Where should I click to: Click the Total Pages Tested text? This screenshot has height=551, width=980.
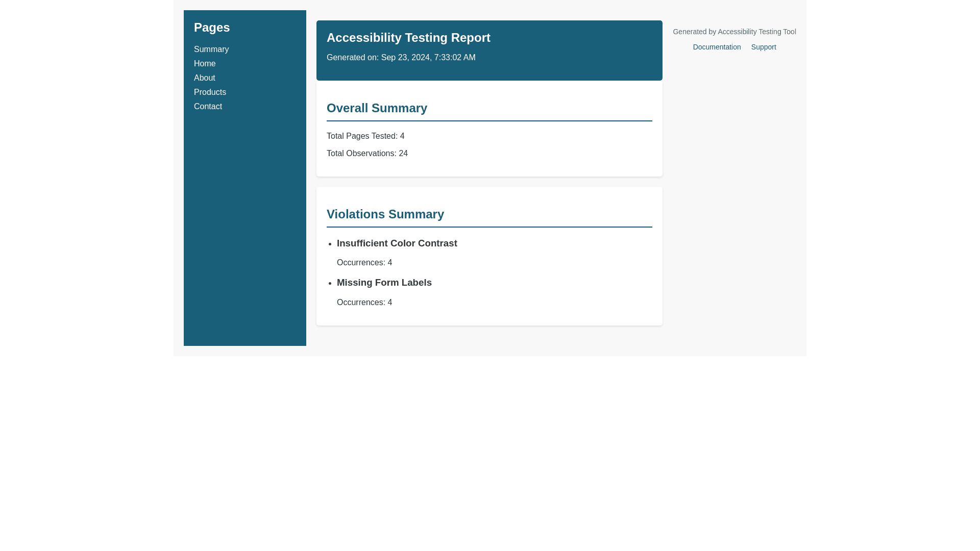(x=365, y=136)
